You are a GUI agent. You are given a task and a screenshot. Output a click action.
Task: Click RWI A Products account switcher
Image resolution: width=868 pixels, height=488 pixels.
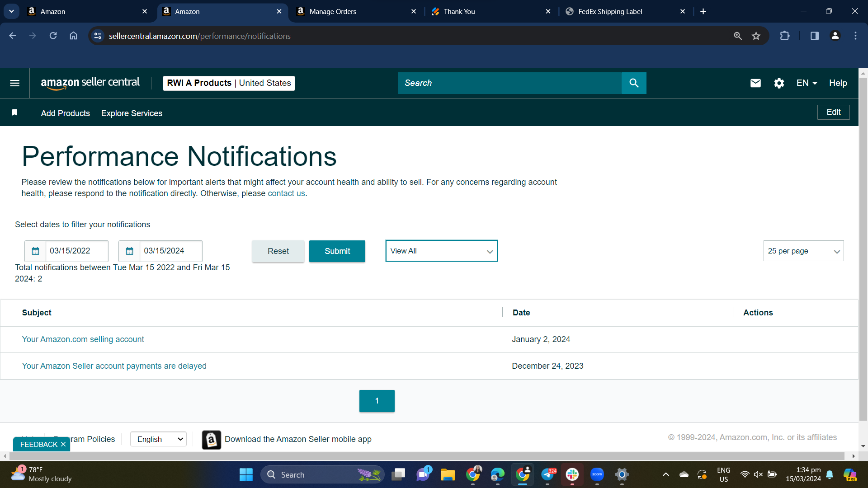pyautogui.click(x=229, y=83)
